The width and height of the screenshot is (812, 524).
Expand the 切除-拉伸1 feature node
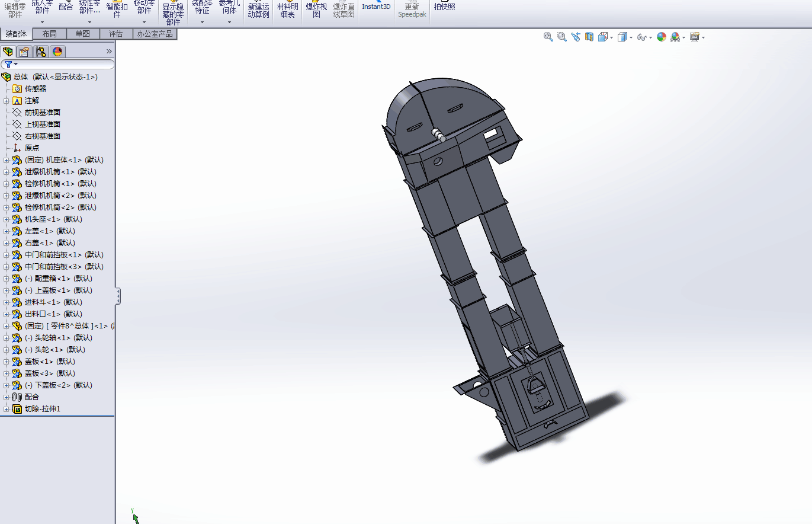pos(7,409)
